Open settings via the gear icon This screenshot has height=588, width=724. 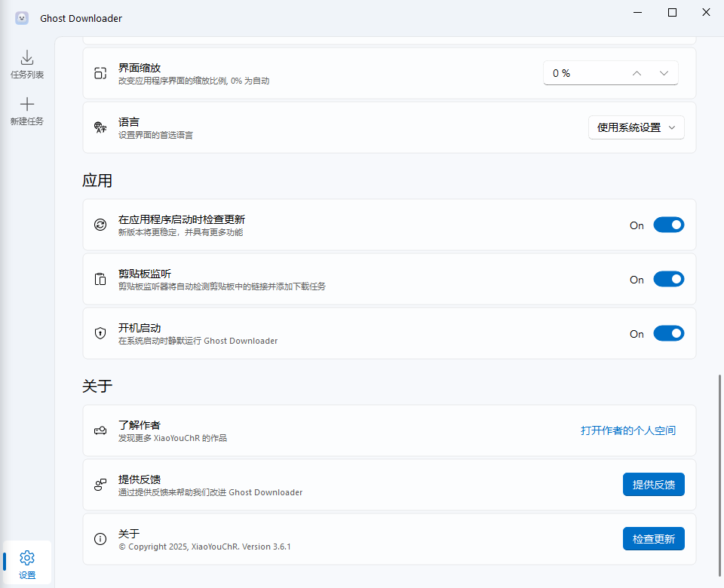(x=27, y=557)
